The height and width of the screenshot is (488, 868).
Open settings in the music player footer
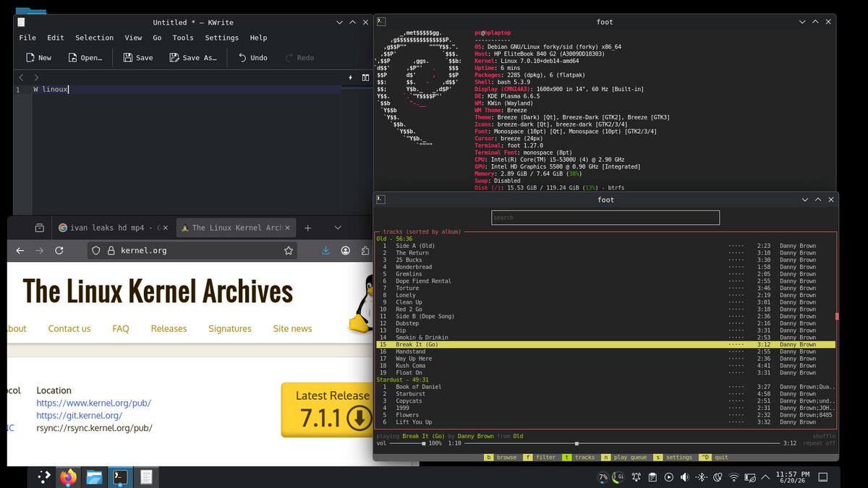click(673, 458)
